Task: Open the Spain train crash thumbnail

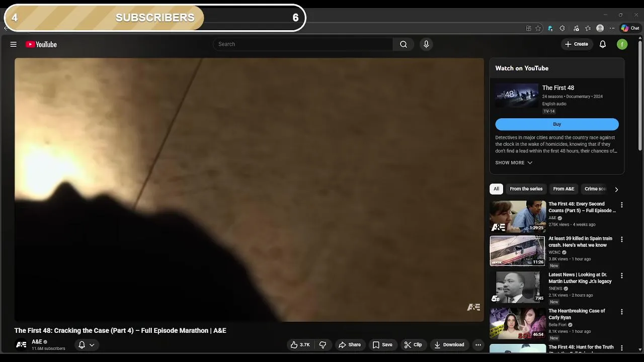Action: (x=518, y=251)
